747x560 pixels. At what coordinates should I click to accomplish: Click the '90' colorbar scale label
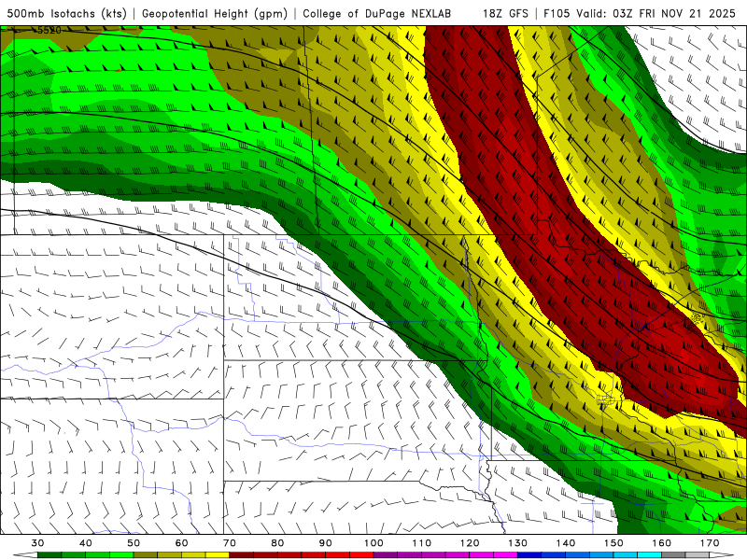326,543
